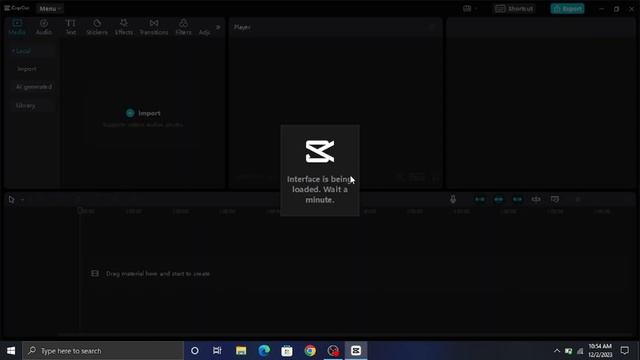Toggle the third teal magnet button, linkage

coord(517,199)
